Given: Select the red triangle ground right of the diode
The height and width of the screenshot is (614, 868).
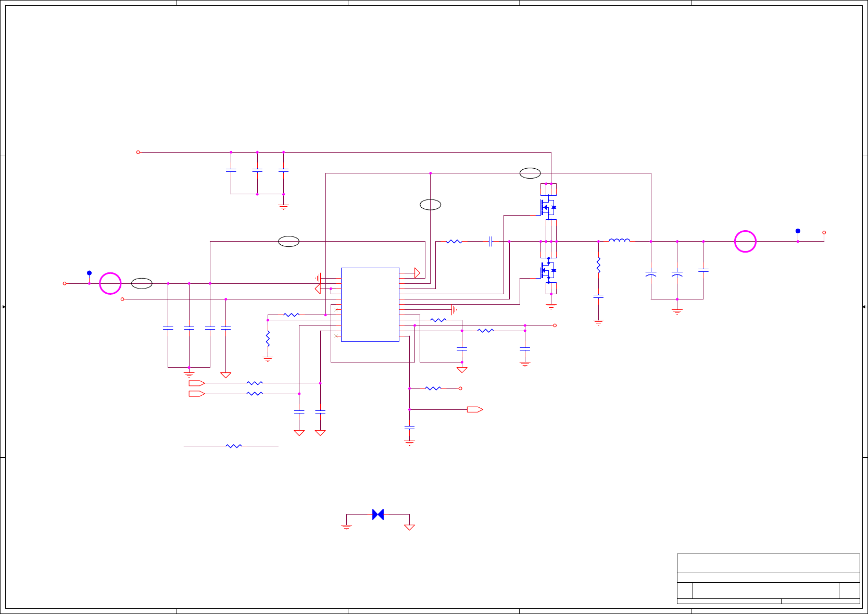Looking at the screenshot, I should click(x=410, y=527).
